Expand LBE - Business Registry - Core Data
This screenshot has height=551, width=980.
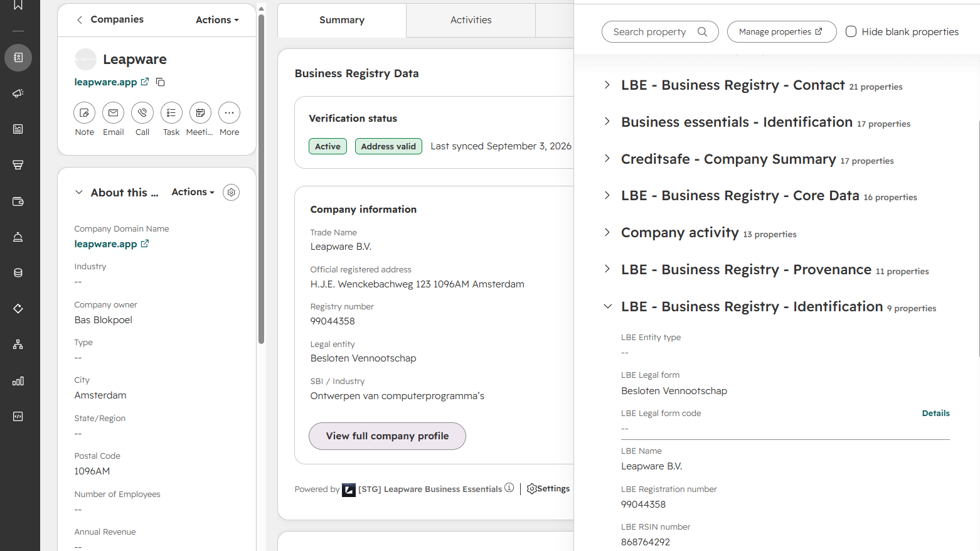pos(607,195)
